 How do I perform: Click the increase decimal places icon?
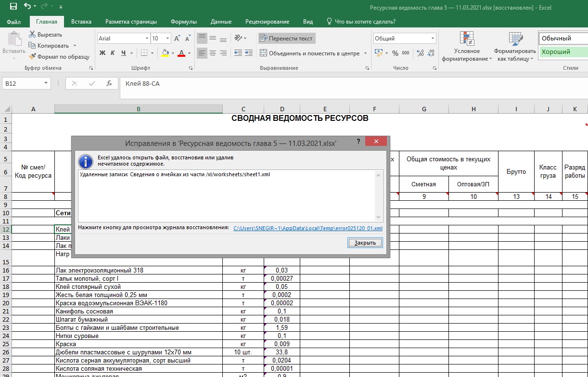click(x=420, y=53)
